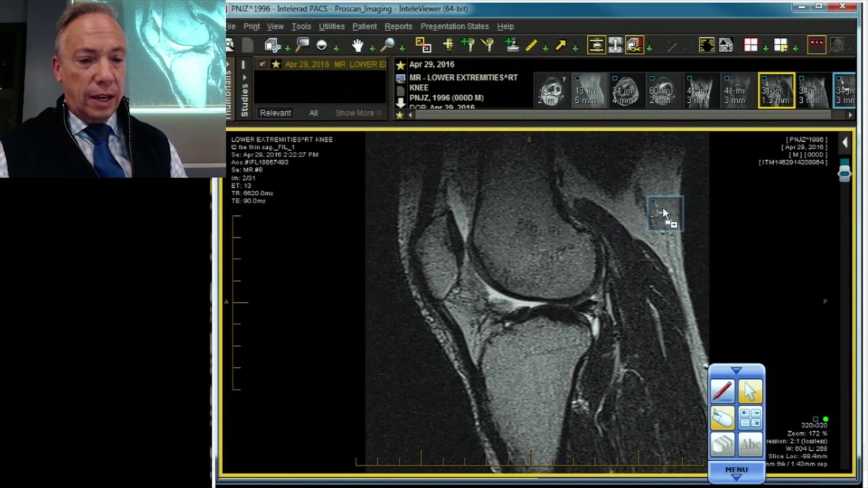Open the Presentation States menu
Image resolution: width=868 pixels, height=488 pixels.
click(454, 26)
